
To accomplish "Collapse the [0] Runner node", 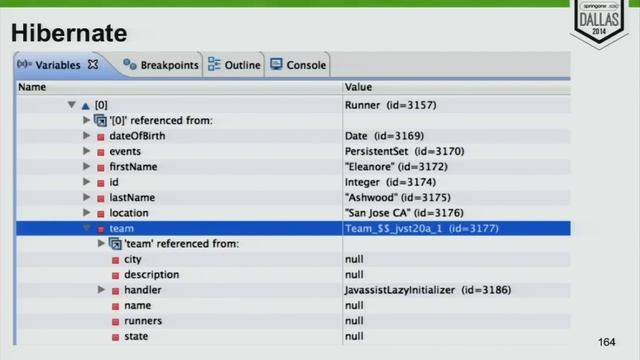I will tap(71, 105).
